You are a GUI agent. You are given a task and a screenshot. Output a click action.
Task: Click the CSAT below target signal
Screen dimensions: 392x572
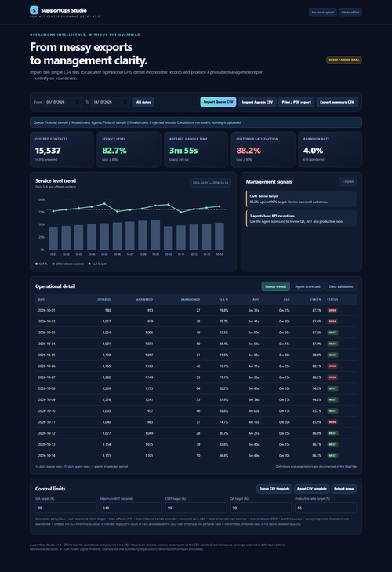[301, 199]
